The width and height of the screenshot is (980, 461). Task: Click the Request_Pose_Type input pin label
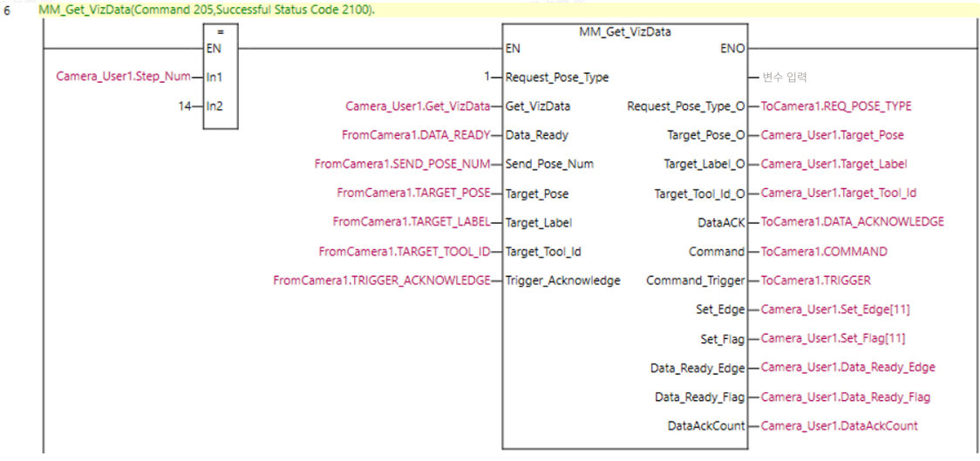(557, 78)
